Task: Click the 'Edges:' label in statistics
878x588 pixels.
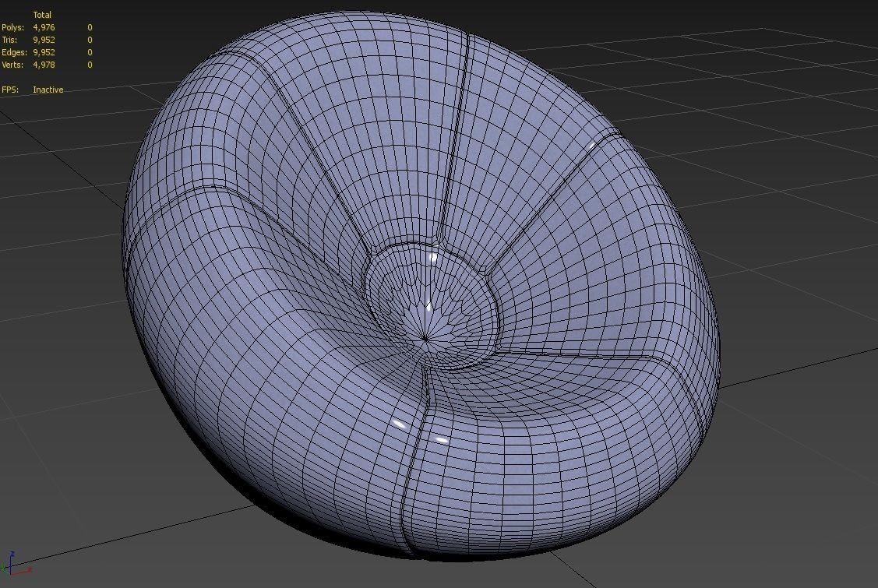Action: click(15, 52)
